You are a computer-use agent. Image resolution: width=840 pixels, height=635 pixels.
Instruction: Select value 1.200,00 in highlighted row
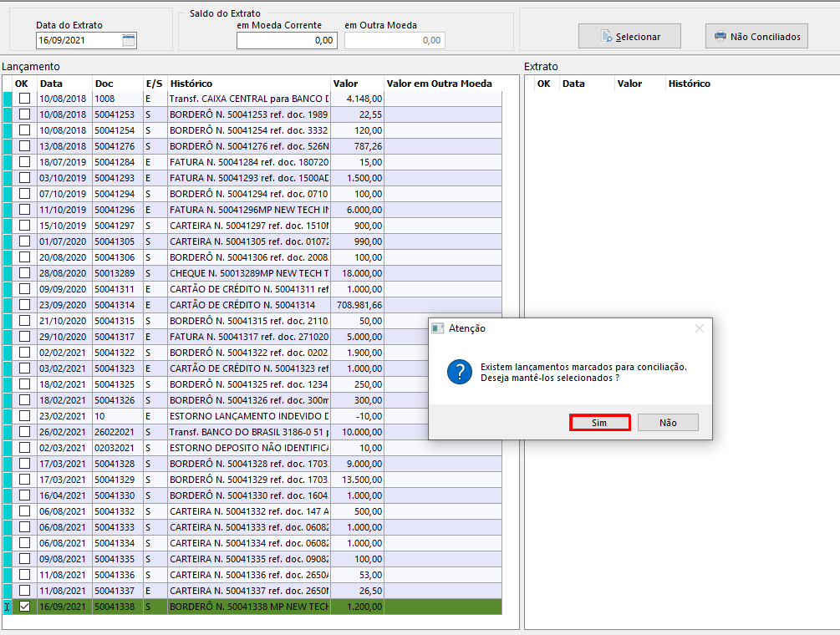click(x=358, y=607)
